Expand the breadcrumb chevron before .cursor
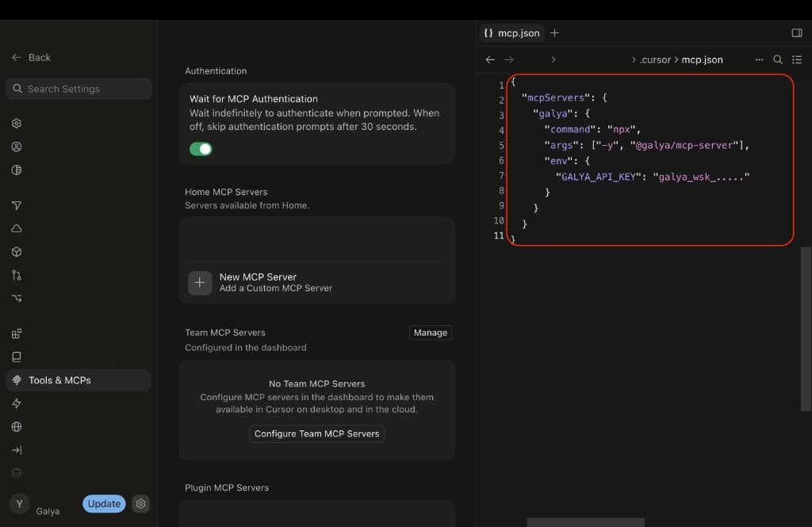Image resolution: width=812 pixels, height=527 pixels. pyautogui.click(x=634, y=59)
